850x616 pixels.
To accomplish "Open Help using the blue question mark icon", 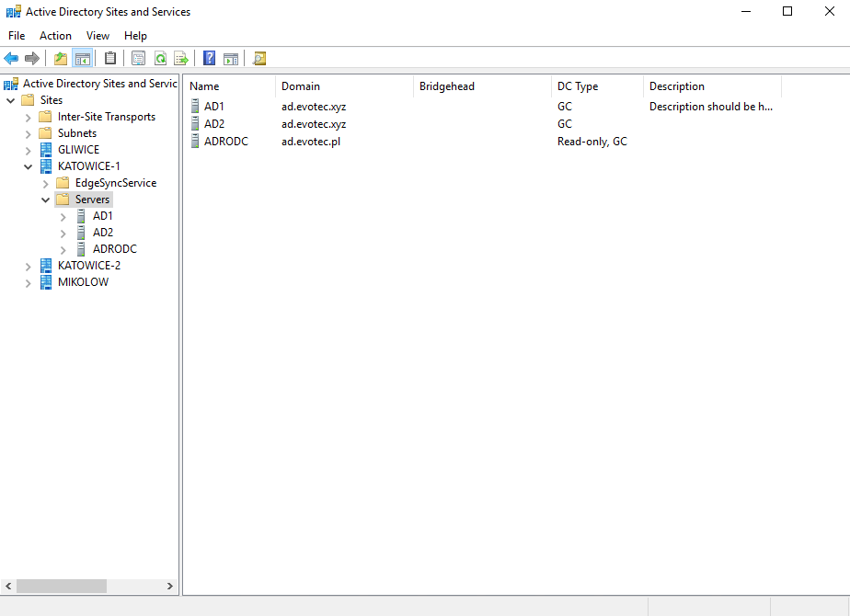I will coord(209,58).
